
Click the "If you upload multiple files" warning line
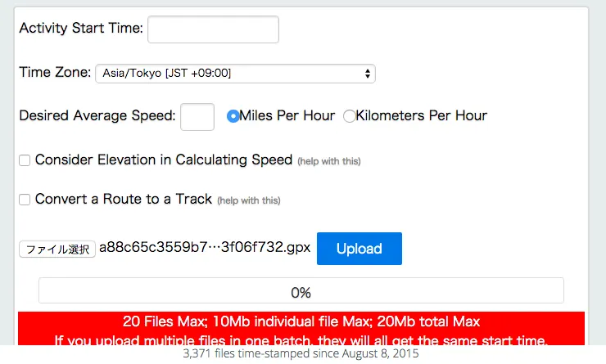(301, 339)
